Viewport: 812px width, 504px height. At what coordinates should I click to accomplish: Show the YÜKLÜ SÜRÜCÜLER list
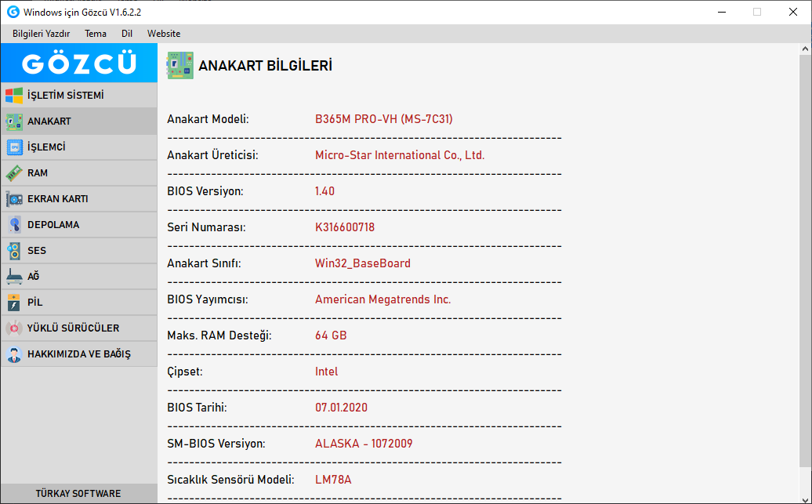click(x=78, y=328)
